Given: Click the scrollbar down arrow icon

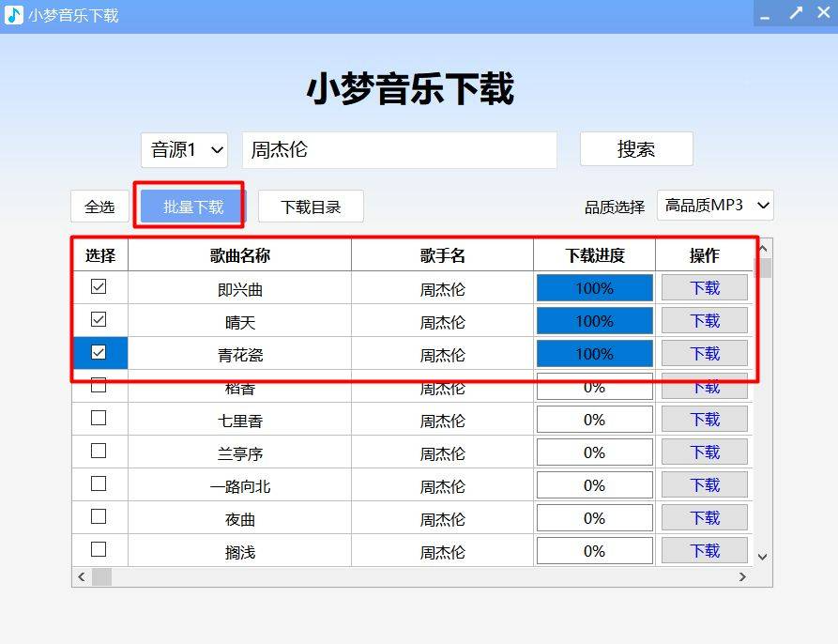Looking at the screenshot, I should tap(760, 556).
